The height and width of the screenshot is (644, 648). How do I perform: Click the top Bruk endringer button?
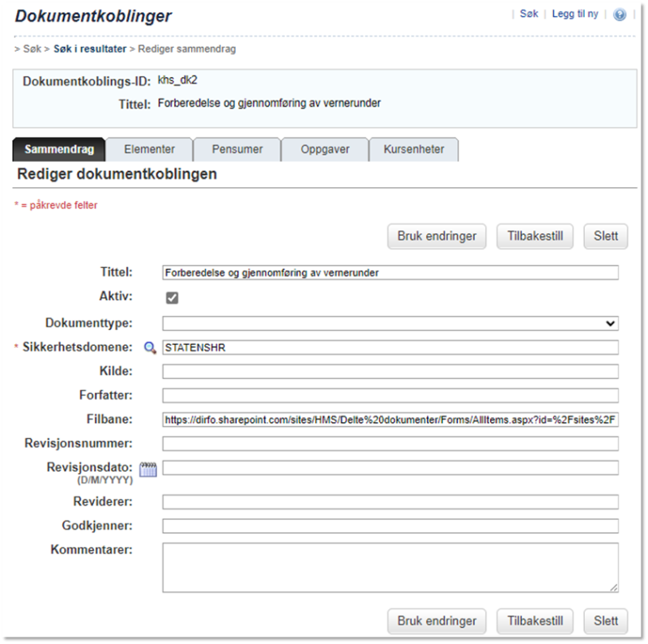coord(437,236)
